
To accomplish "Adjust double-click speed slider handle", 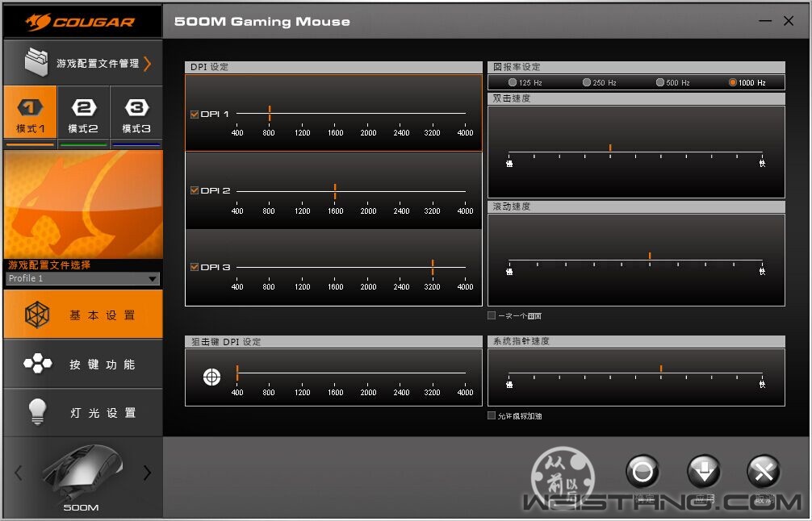I will (610, 148).
